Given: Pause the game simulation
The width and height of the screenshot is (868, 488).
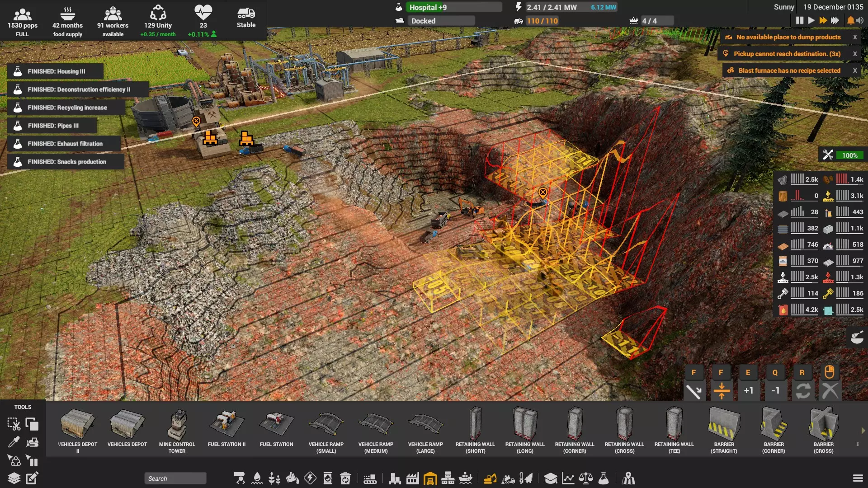Looking at the screenshot, I should [x=799, y=20].
